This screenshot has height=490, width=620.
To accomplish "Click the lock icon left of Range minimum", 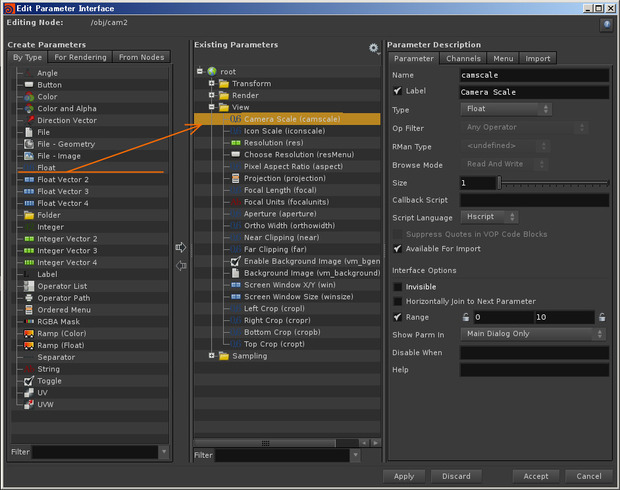I will click(466, 317).
